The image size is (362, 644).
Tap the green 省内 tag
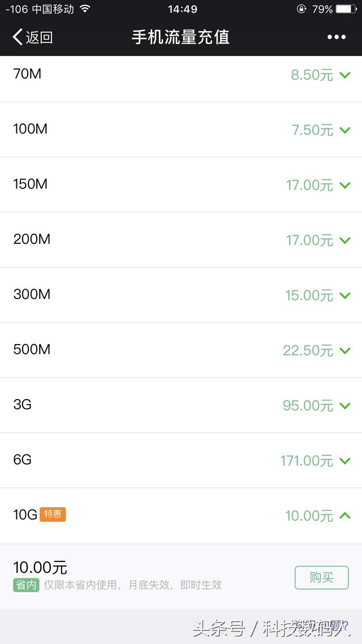26,585
